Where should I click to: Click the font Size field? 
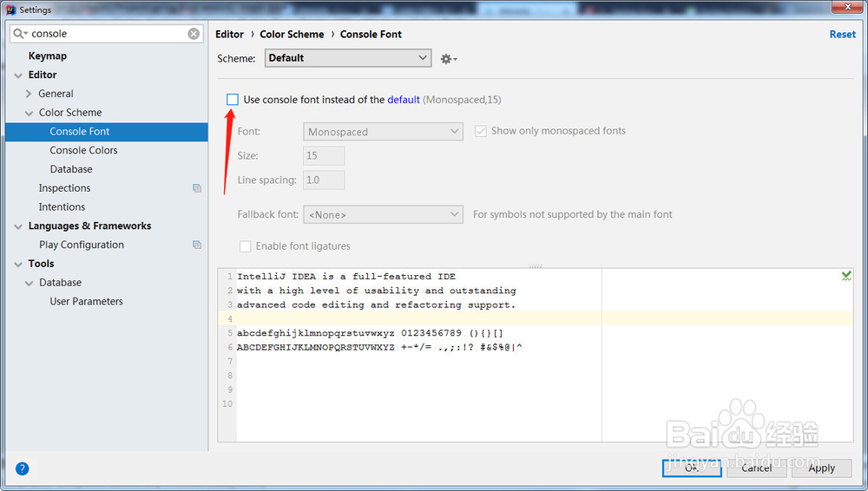[324, 156]
